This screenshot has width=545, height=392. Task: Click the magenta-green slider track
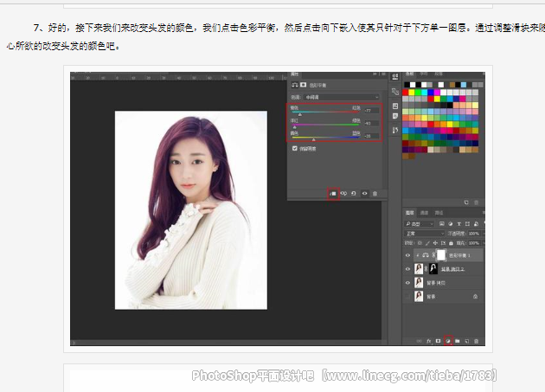[325, 125]
